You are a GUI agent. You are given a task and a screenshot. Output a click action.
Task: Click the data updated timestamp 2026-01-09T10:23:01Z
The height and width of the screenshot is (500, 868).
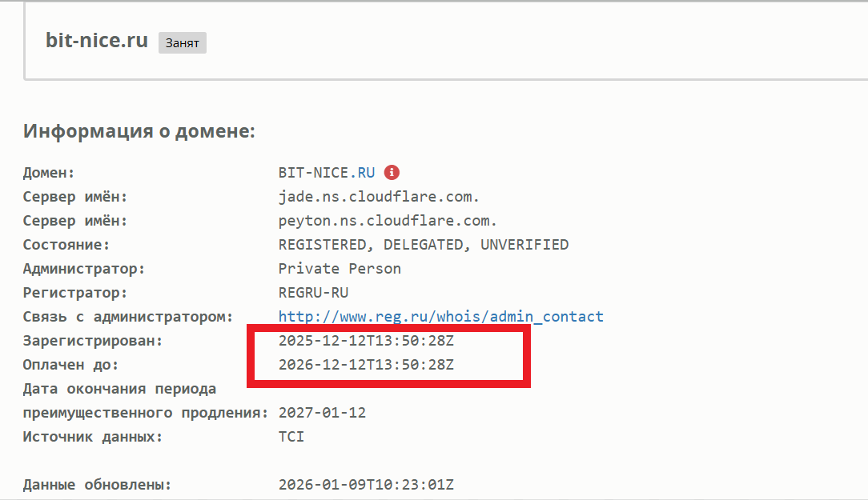(x=367, y=484)
